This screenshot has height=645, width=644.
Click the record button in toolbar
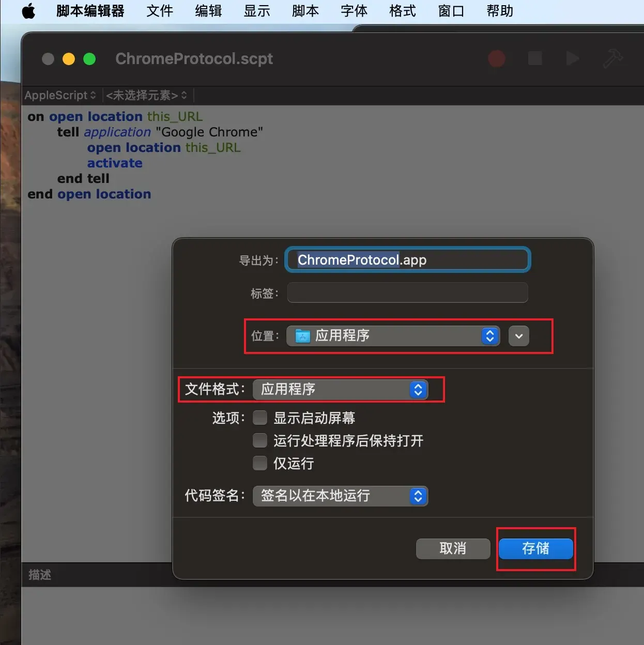click(x=497, y=58)
